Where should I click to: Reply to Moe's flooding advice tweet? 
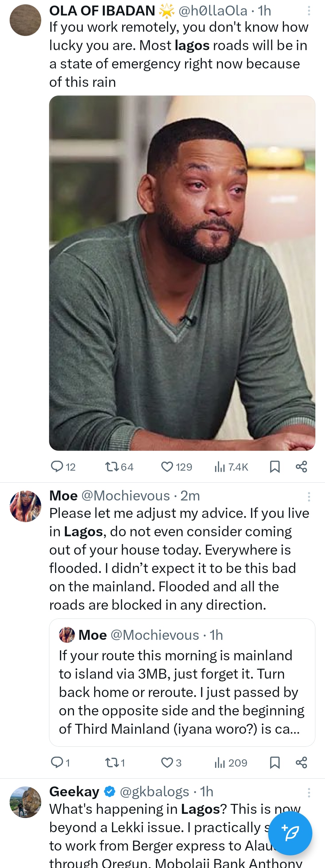coord(57,763)
